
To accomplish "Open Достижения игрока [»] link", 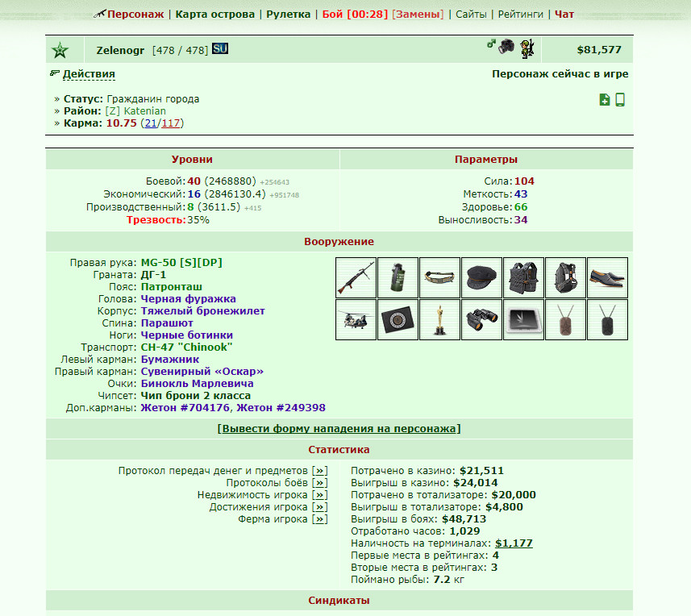I will (320, 507).
